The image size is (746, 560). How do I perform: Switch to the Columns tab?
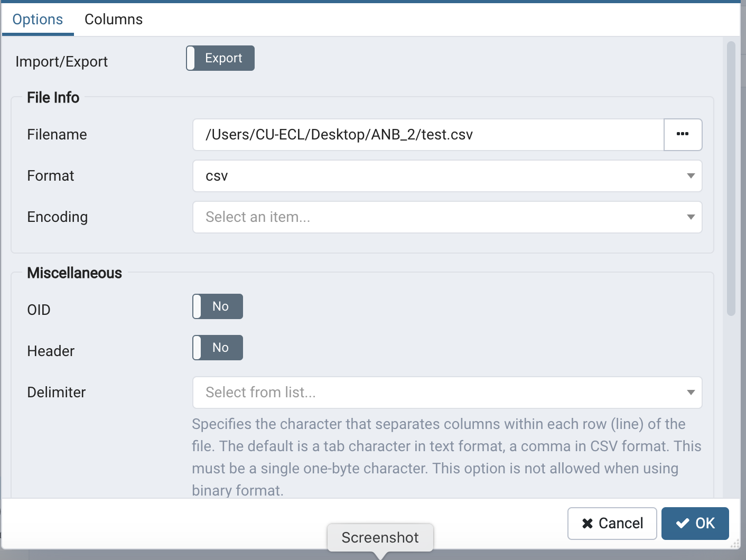click(x=114, y=20)
